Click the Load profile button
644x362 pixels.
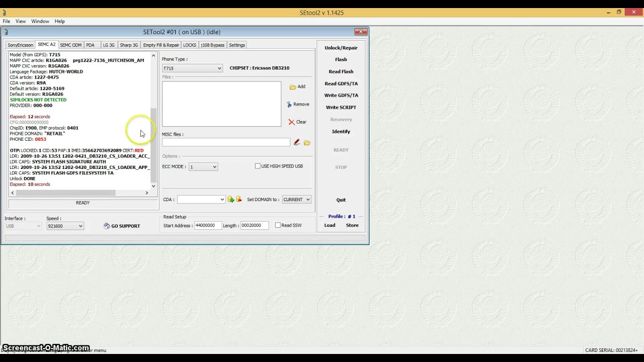point(330,225)
